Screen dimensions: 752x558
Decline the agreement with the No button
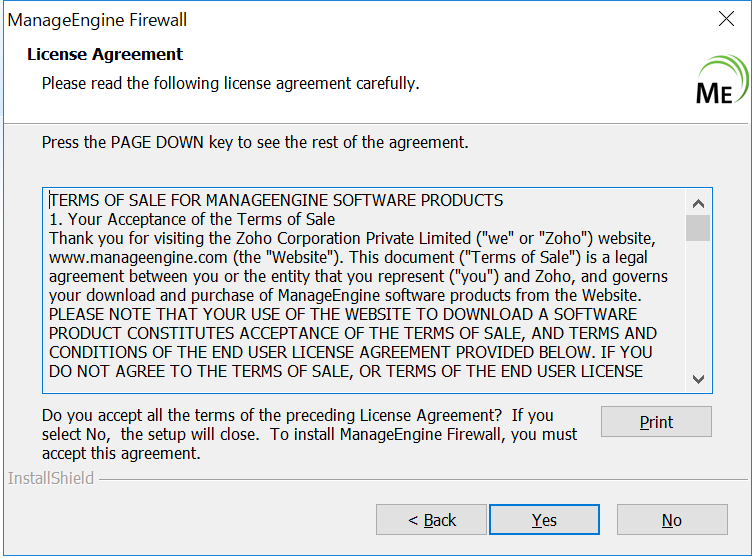671,520
